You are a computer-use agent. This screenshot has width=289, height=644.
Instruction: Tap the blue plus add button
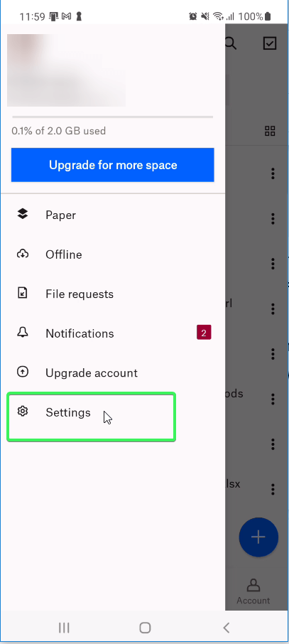258,537
